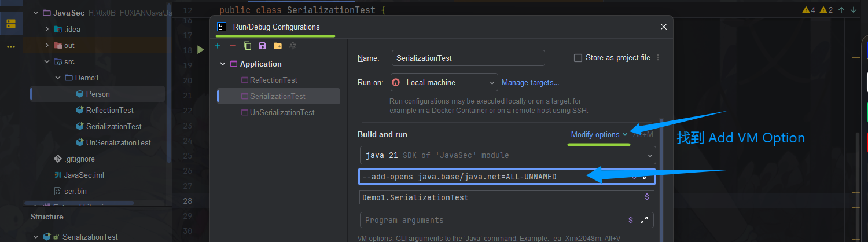This screenshot has height=242, width=868.
Task: Insert macro in Program arguments field
Action: click(631, 220)
